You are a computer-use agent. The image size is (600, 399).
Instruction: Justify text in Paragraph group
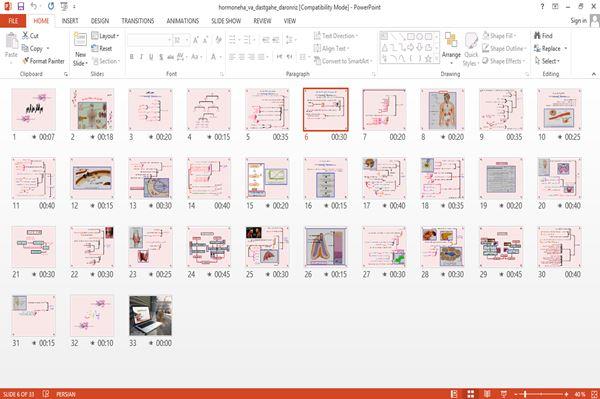click(261, 57)
